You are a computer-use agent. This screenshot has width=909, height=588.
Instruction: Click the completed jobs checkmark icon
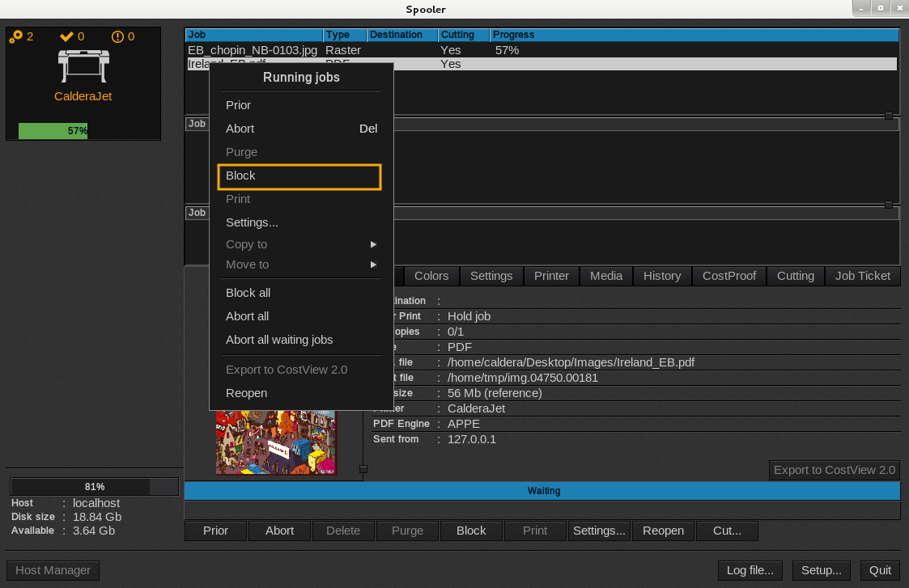coord(67,36)
